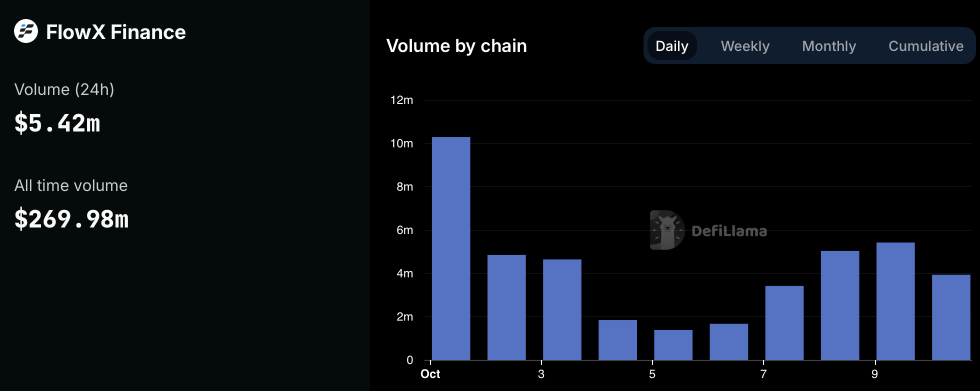Click the FlowX Finance title text

115,32
